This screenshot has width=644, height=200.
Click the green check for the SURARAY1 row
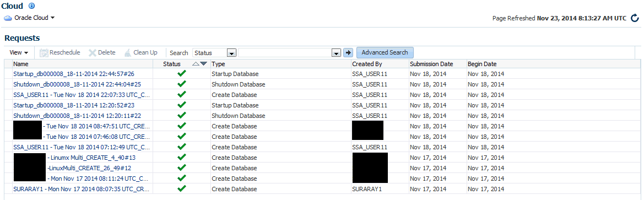click(x=182, y=188)
